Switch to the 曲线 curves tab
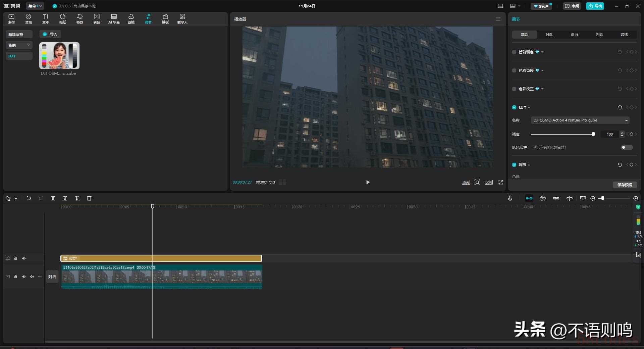Image resolution: width=644 pixels, height=349 pixels. point(574,35)
